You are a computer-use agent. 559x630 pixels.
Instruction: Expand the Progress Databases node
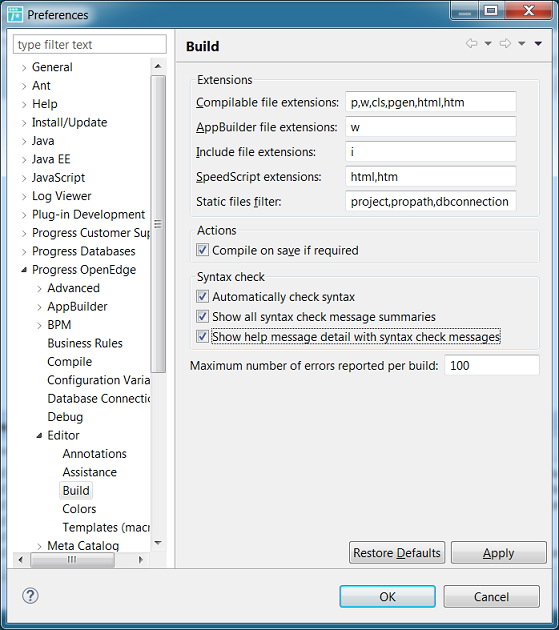coord(24,252)
